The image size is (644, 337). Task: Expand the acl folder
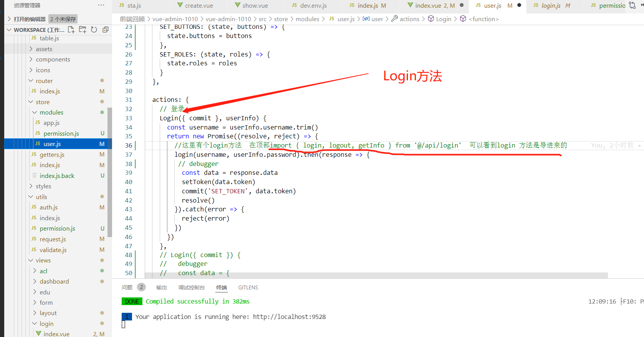point(43,271)
